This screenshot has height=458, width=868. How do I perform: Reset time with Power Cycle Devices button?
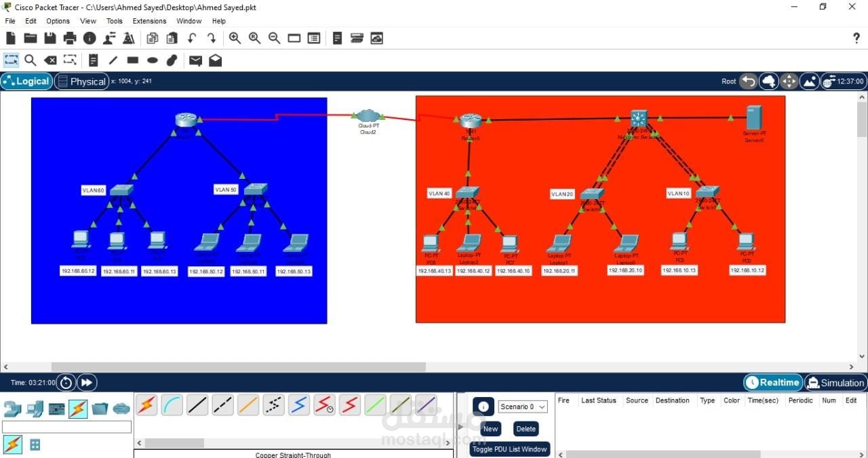pos(66,383)
